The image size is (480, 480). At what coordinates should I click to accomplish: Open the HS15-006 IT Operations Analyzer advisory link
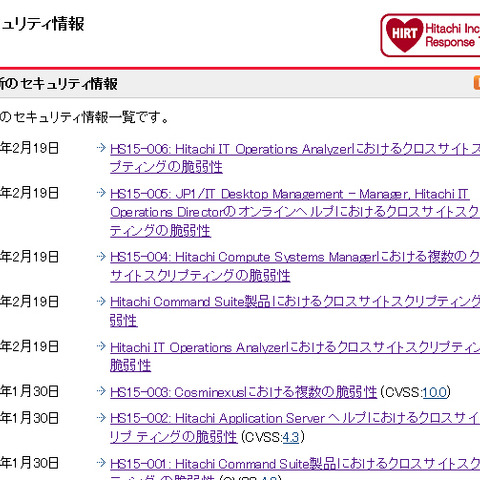click(295, 157)
